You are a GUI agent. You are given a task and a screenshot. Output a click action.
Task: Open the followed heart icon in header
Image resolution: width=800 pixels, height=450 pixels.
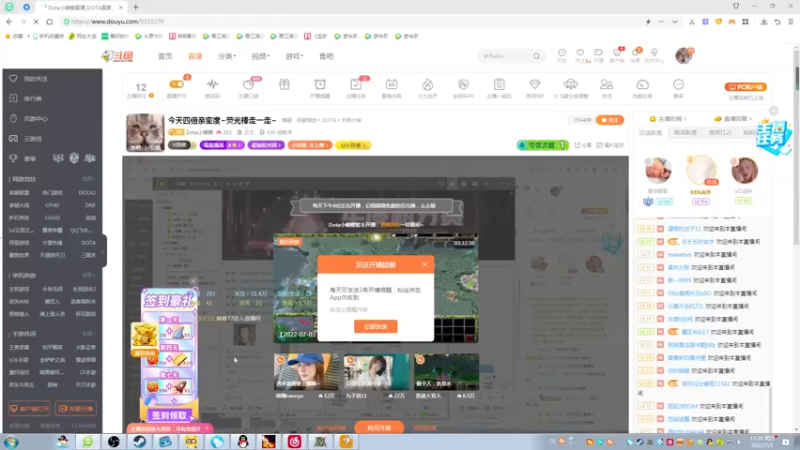click(580, 55)
